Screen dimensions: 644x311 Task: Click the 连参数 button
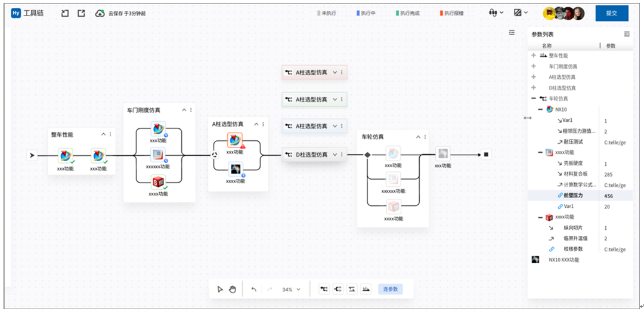point(391,290)
